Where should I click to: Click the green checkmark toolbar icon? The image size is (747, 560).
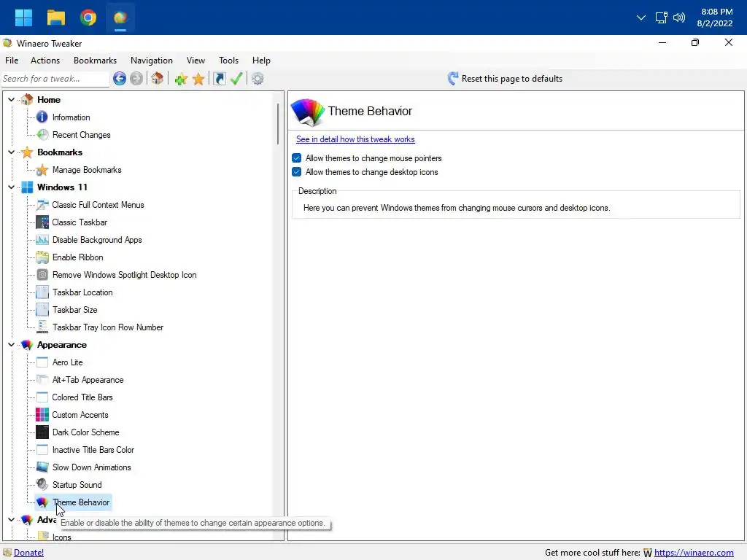[x=236, y=79]
